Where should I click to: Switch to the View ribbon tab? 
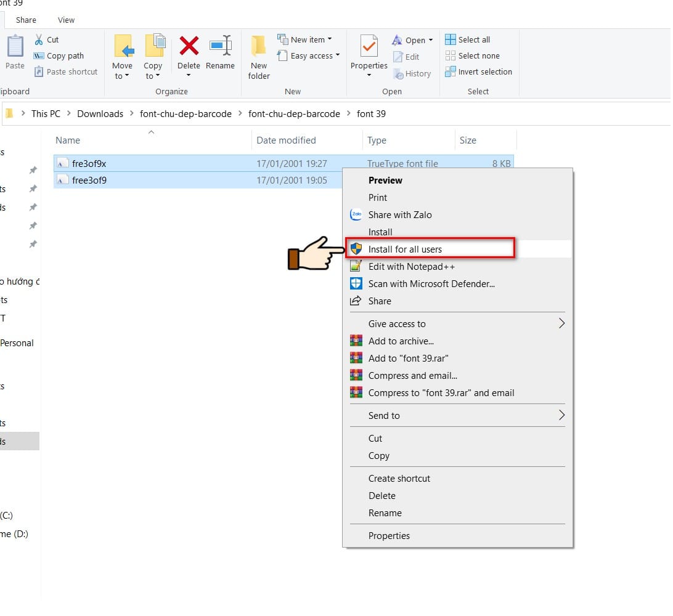coord(66,20)
